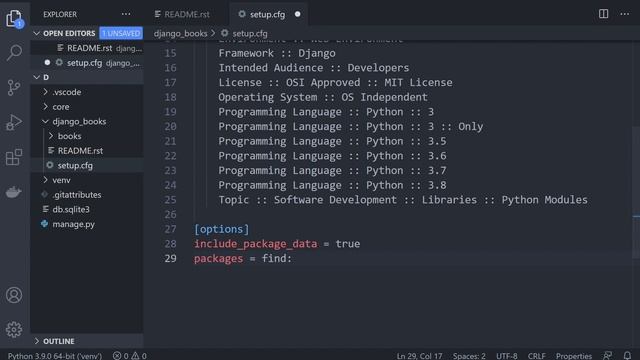Image resolution: width=640 pixels, height=360 pixels.
Task: Change encoding via UTF-8
Action: click(507, 356)
